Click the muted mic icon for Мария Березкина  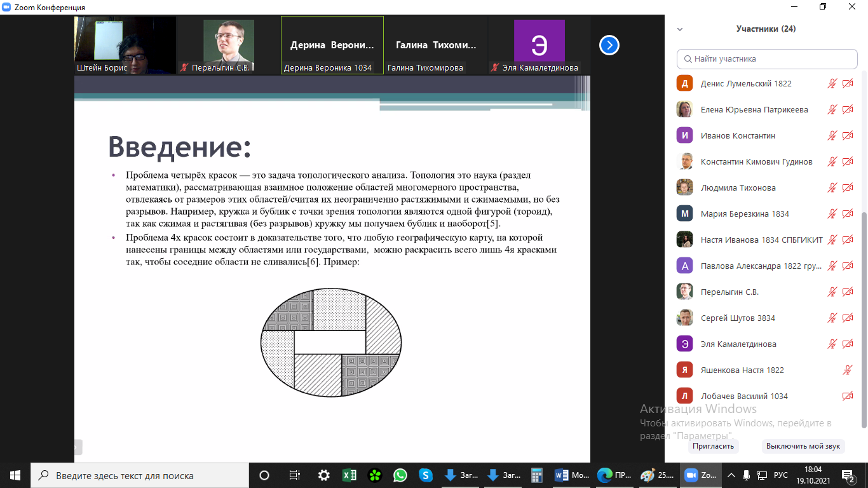pyautogui.click(x=832, y=213)
